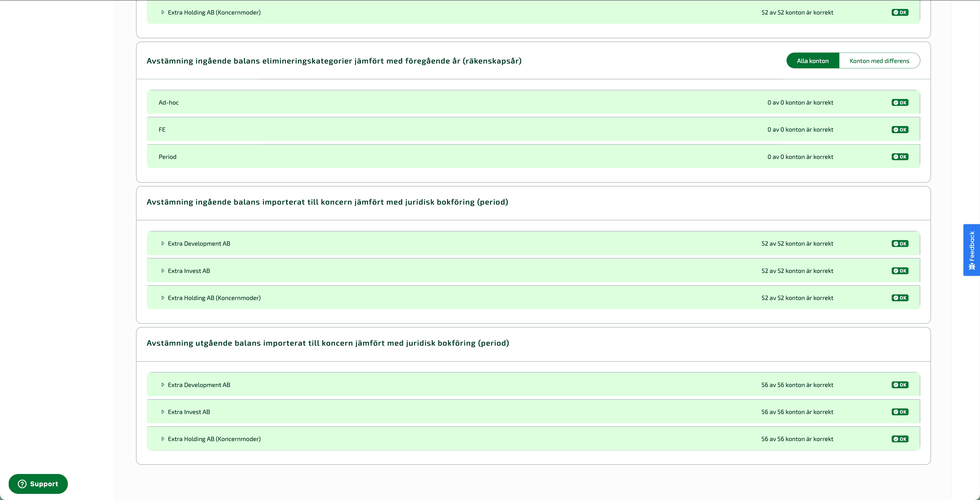Viewport: 980px width, 500px height.
Task: Expand Extra Invest AB under utgående balans
Action: [163, 412]
